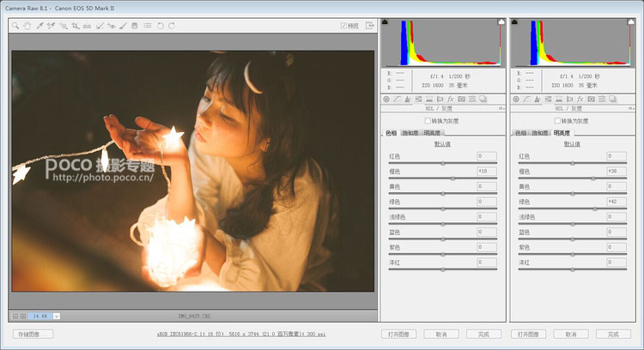This screenshot has width=644, height=350.
Task: Switch to 饱和度 tab next to the active 色相 tab
Action: tap(410, 133)
